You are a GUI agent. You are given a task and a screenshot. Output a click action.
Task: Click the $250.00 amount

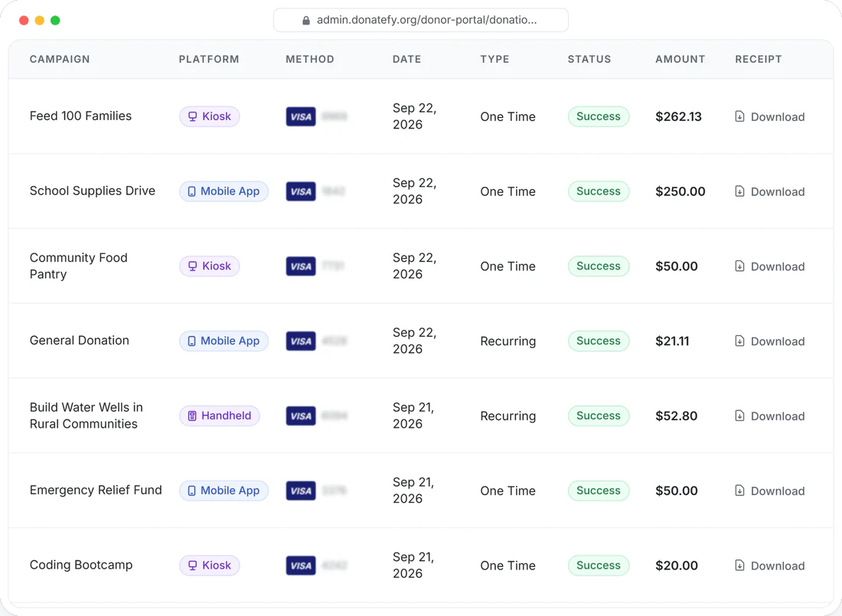click(x=680, y=191)
